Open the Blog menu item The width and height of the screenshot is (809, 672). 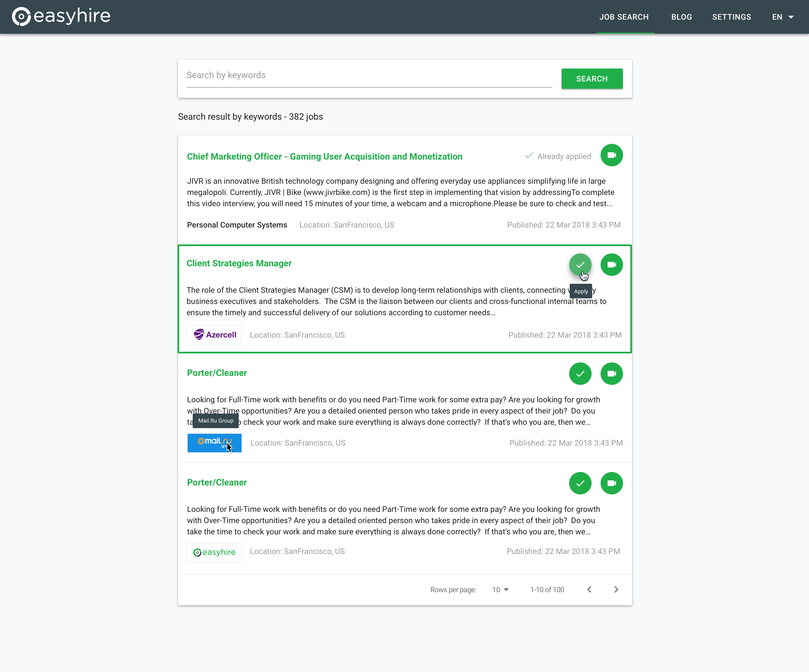tap(681, 17)
